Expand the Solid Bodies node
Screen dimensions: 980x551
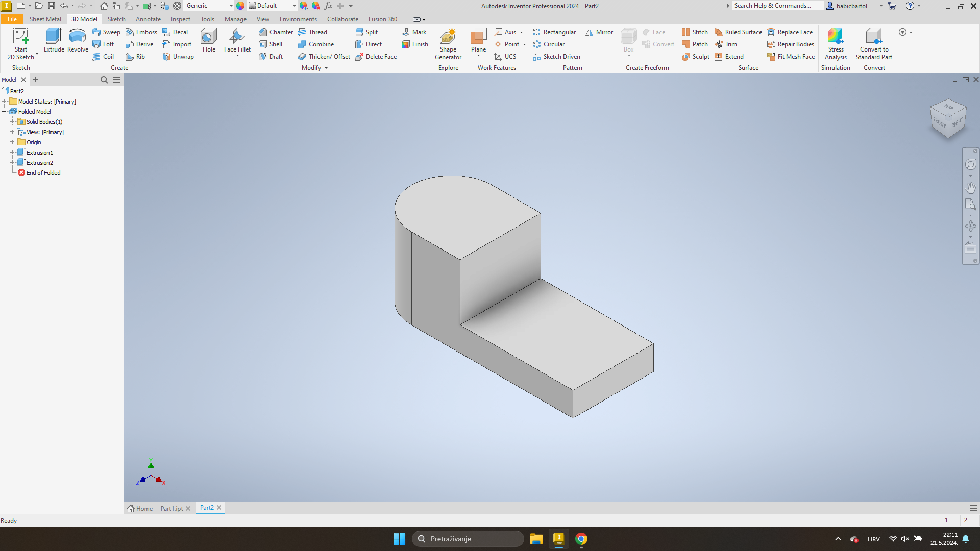[12, 121]
